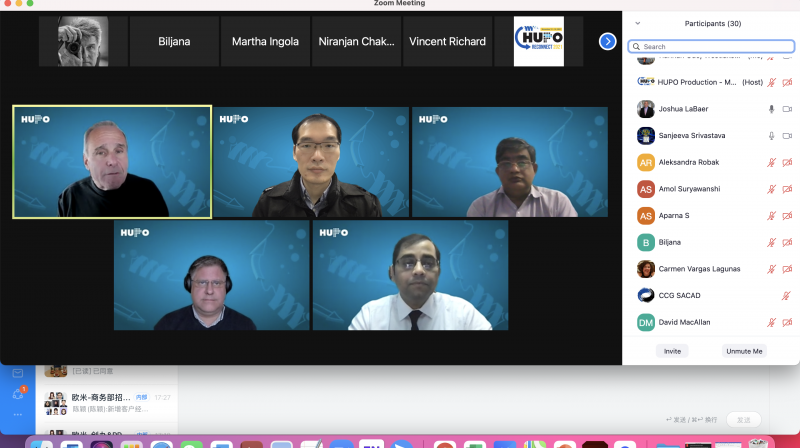Select HUPO Production host avatar logo
Screen dimensions: 800x448
pos(645,82)
